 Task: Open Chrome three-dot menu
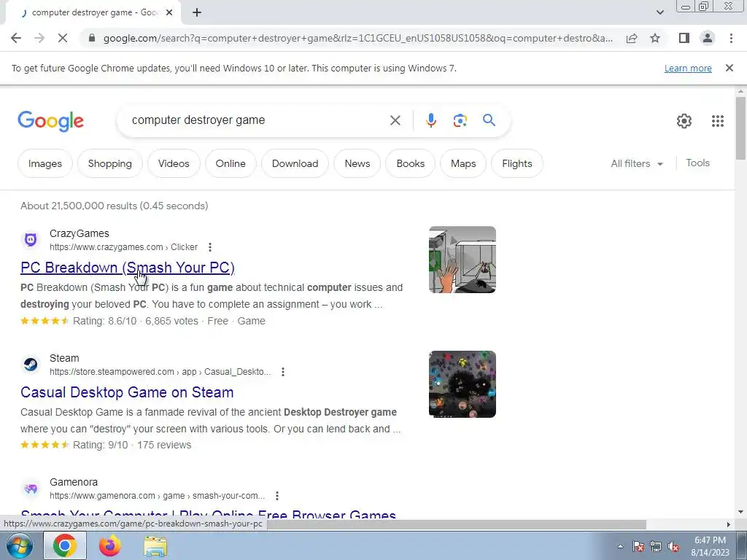coord(731,38)
